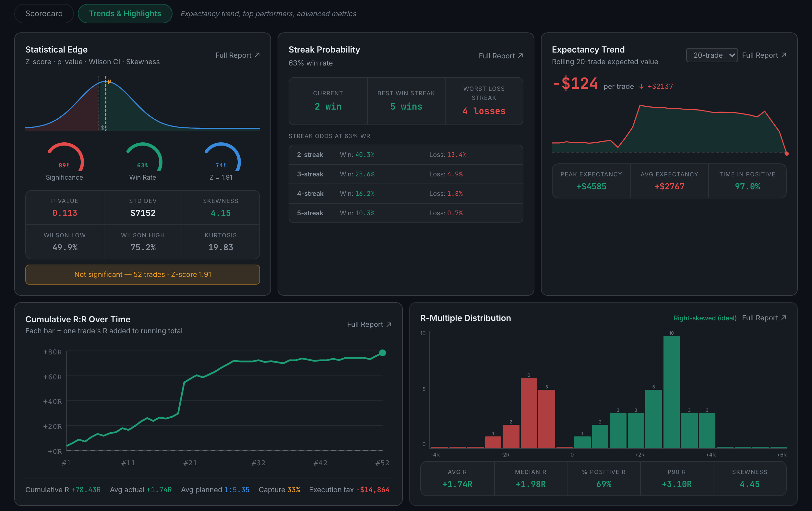Select the Trends & Highlights tab
Screen dimensions: 812x511
(125, 14)
